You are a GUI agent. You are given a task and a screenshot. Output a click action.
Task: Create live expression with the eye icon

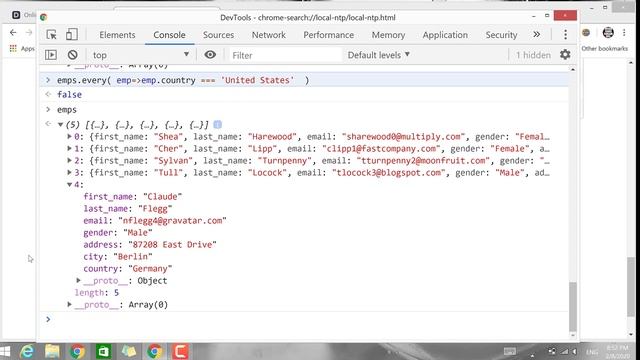(x=210, y=55)
